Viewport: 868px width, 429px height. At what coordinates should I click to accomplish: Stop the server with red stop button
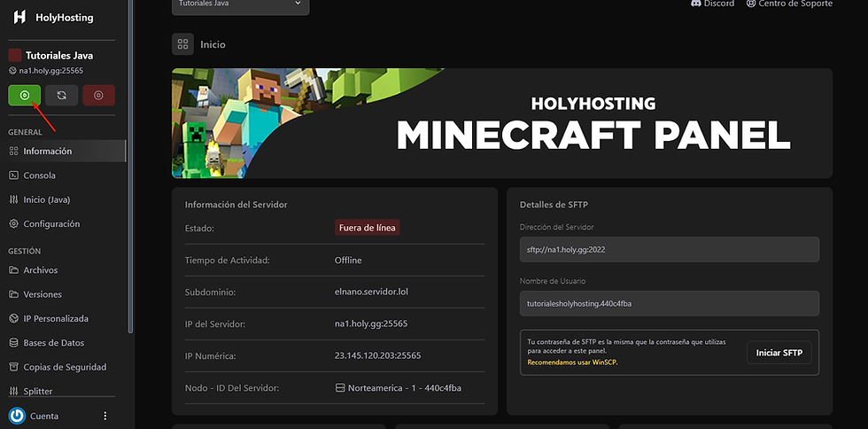coord(98,96)
